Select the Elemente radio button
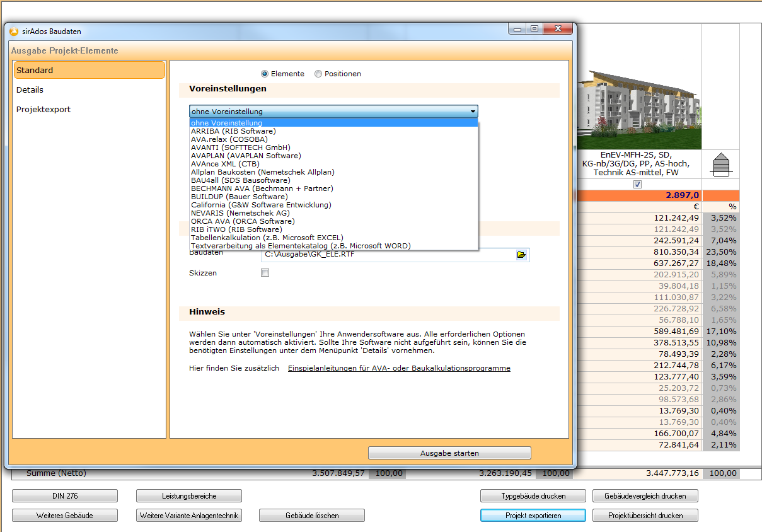Viewport: 762px width, 532px height. pos(265,74)
